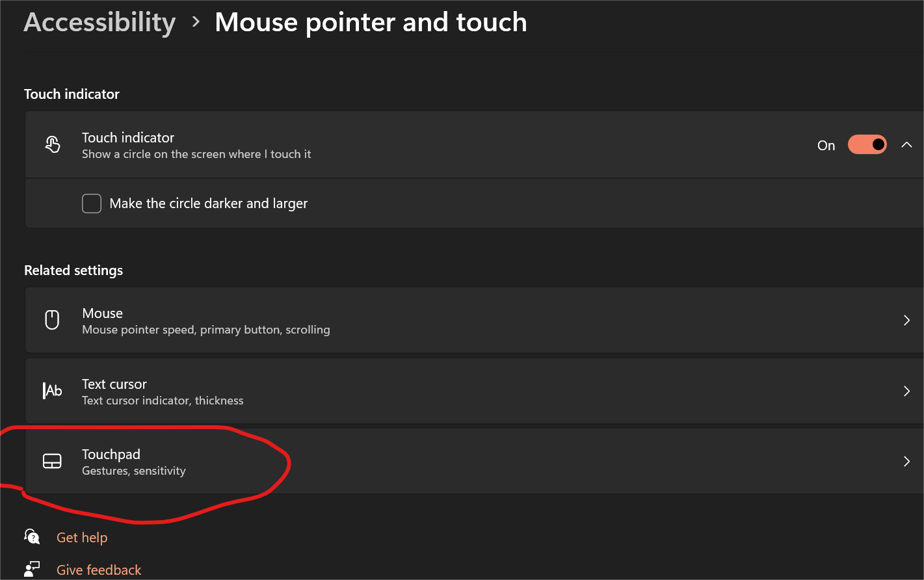Go back to Accessibility in the breadcrumb
The height and width of the screenshot is (580, 924).
click(x=100, y=22)
